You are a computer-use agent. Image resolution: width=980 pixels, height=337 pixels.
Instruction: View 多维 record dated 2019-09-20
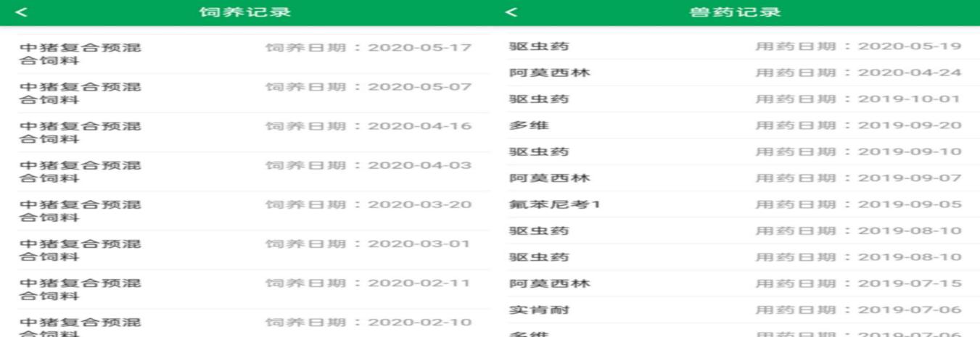coord(735,125)
